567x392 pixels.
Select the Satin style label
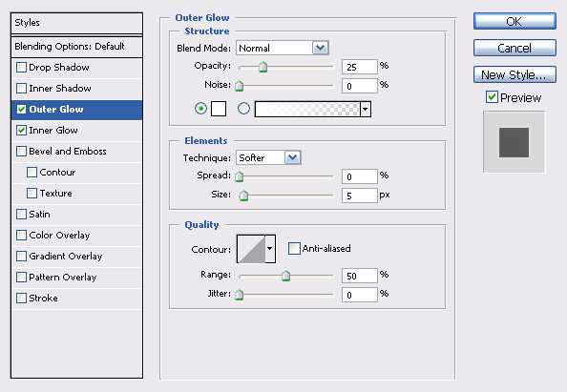[x=39, y=214]
